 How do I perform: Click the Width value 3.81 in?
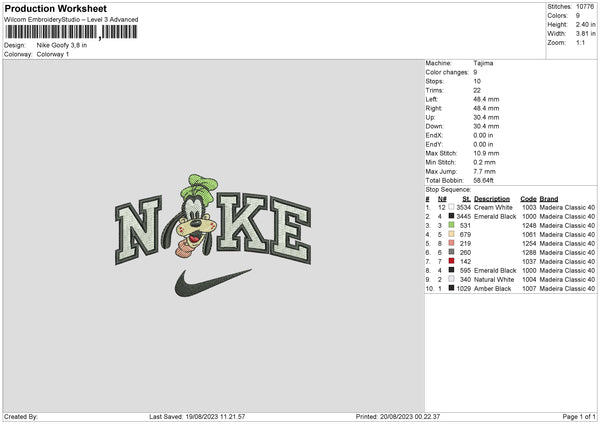tap(585, 34)
